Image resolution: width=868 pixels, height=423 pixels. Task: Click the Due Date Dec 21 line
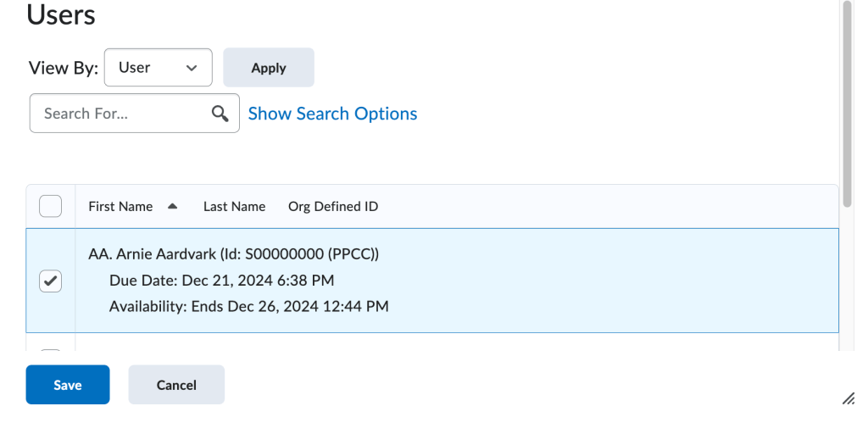(221, 281)
